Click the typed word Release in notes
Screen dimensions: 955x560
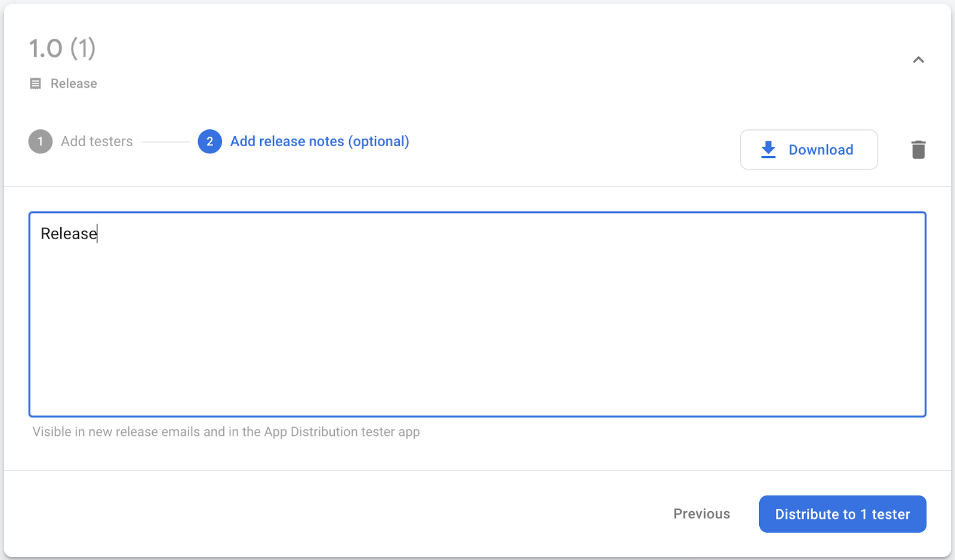pyautogui.click(x=69, y=234)
